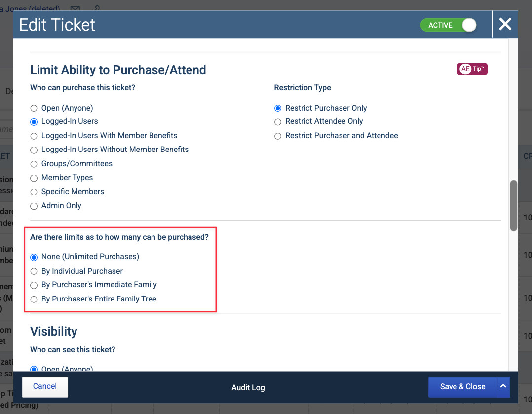Close the Edit Ticket dialog
Viewport: 532px width, 414px height.
(505, 24)
